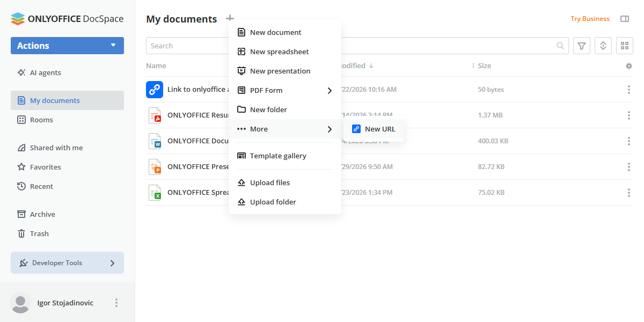Click the ONLYOFFICE spreadsheet file icon
The height and width of the screenshot is (322, 644).
click(x=155, y=193)
